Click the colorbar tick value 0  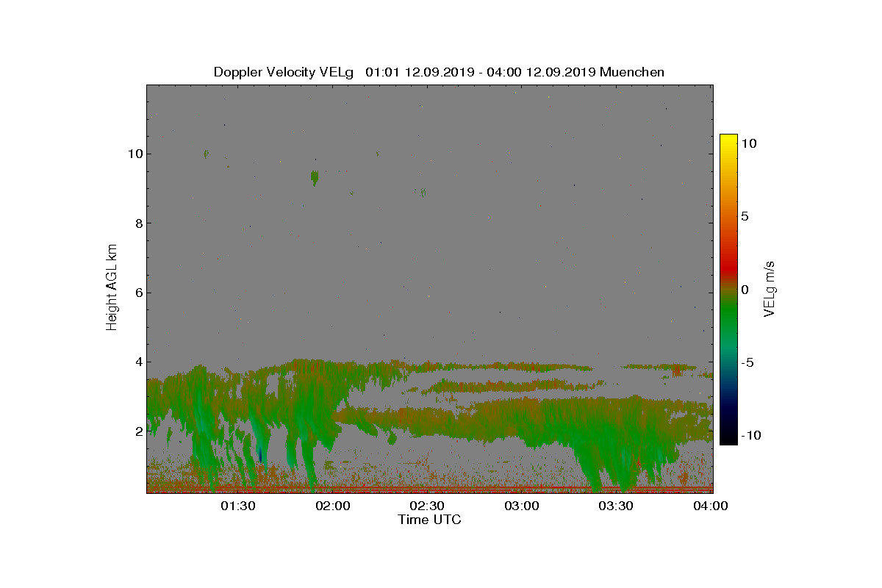tap(745, 290)
